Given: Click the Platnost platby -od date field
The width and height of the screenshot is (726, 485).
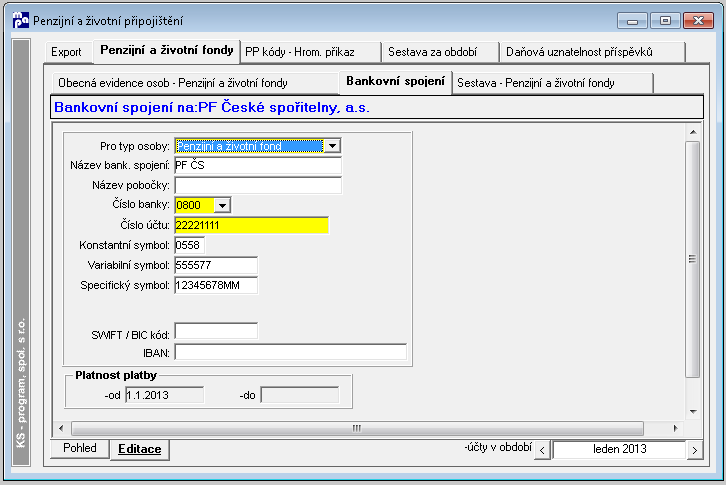Looking at the screenshot, I should point(164,395).
